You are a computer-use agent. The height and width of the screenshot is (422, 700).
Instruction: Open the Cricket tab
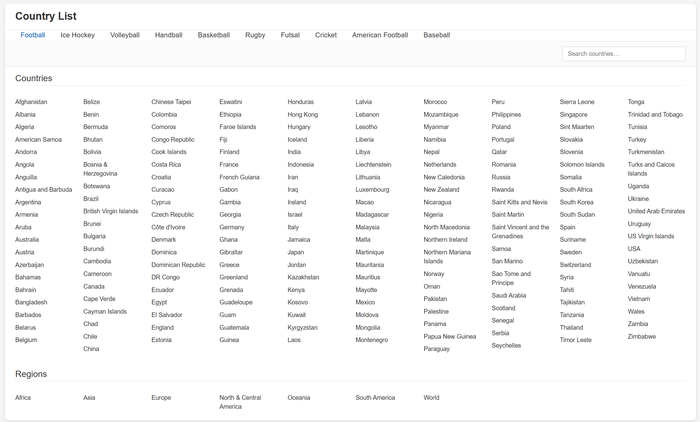pyautogui.click(x=326, y=35)
